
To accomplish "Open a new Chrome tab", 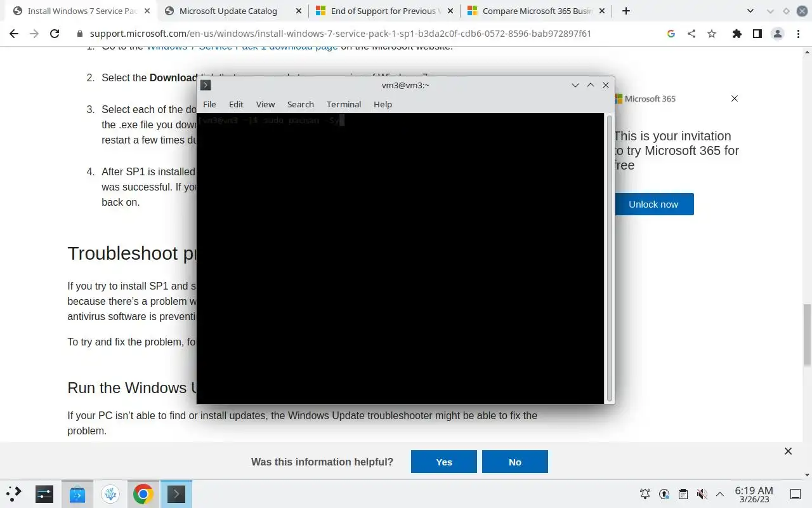I will 626,11.
